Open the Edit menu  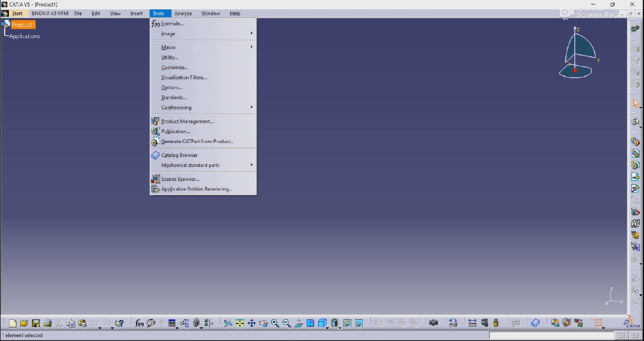coord(96,14)
